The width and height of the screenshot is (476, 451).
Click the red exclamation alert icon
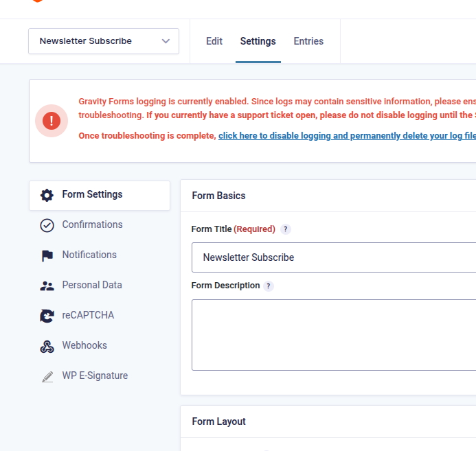click(52, 121)
